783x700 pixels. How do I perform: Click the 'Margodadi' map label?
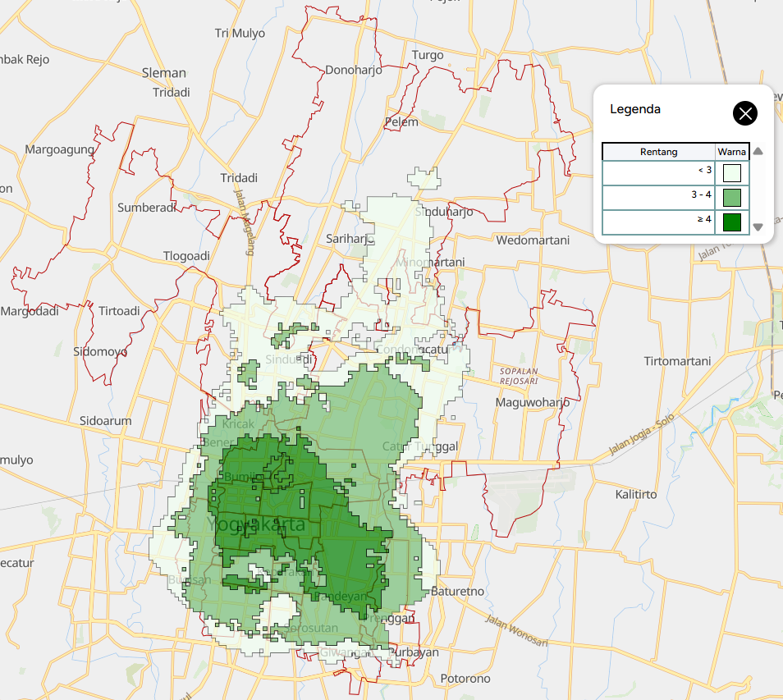(30, 311)
